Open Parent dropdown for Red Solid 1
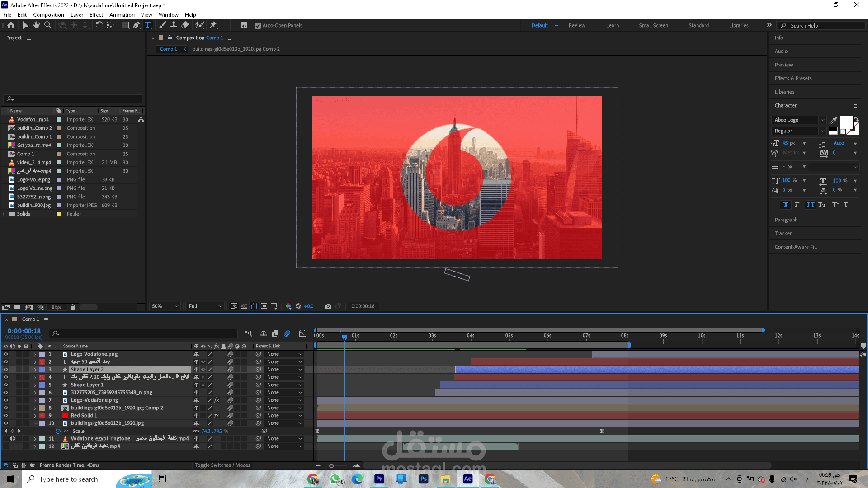The width and height of the screenshot is (868, 488). coord(284,416)
